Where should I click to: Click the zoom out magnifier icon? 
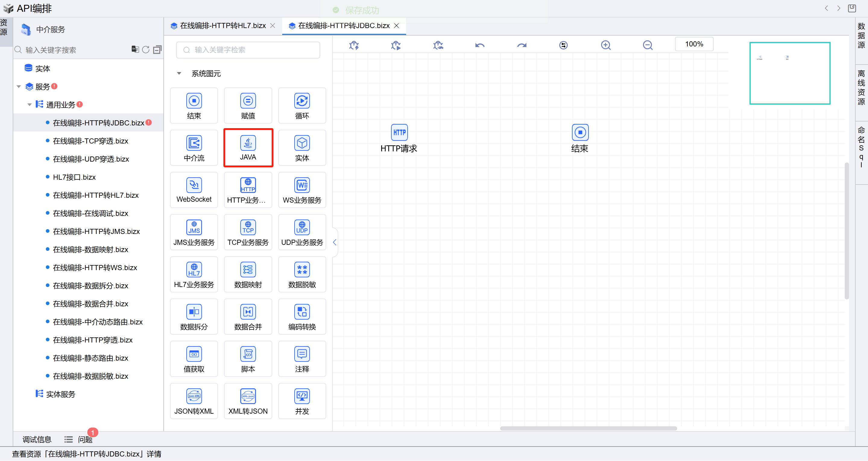(647, 45)
